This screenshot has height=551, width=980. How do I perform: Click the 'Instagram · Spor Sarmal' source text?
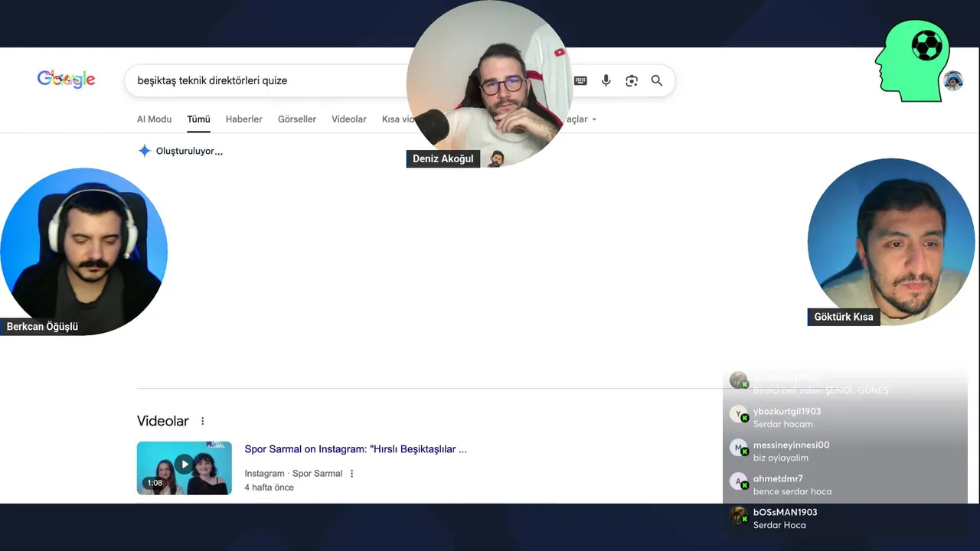[293, 474]
